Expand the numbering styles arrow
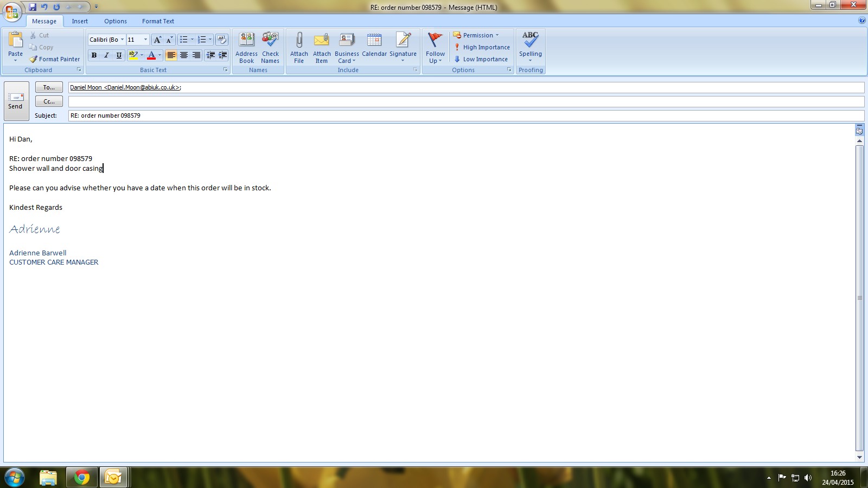This screenshot has width=868, height=488. pos(210,40)
